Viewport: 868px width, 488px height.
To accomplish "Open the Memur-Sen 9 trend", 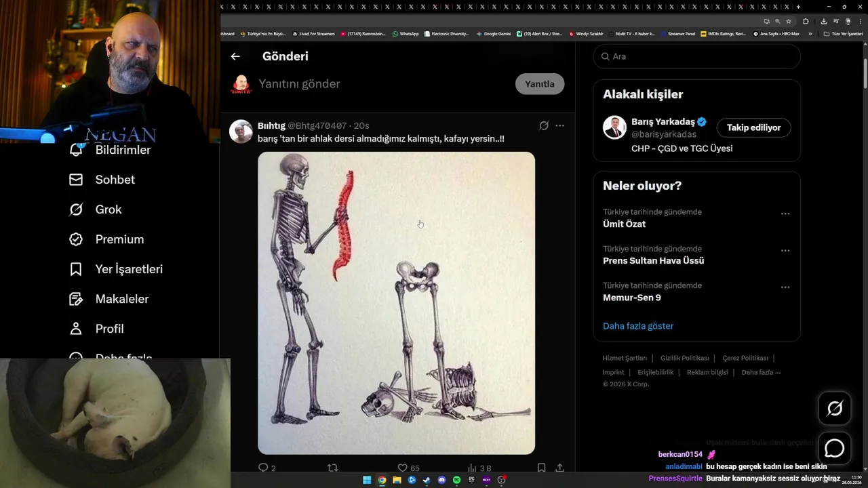I will point(631,298).
